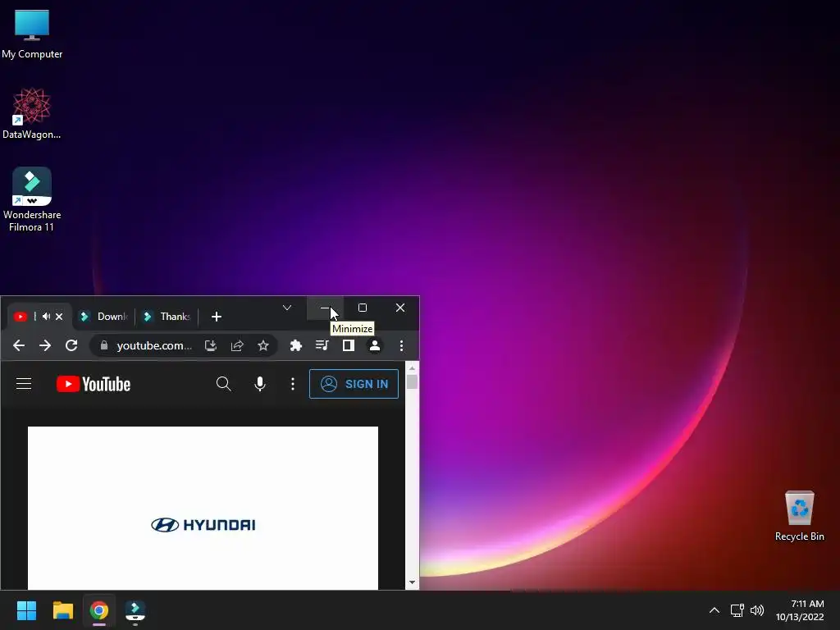Search with voice microphone icon

(x=260, y=384)
